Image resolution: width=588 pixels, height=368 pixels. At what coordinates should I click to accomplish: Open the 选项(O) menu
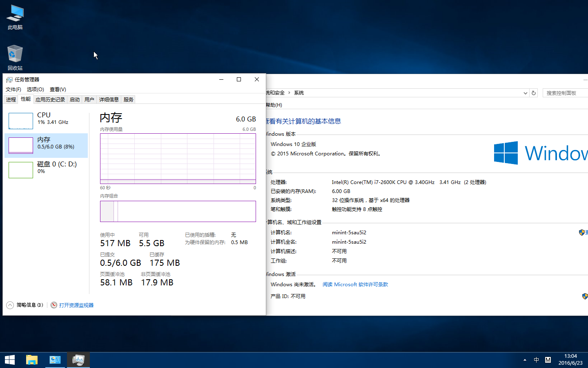click(36, 90)
